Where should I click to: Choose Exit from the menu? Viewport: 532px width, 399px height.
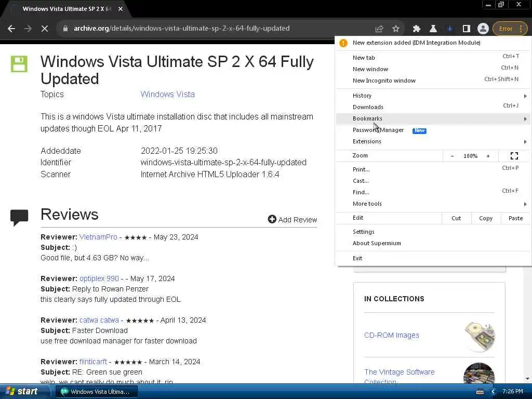pyautogui.click(x=433, y=259)
